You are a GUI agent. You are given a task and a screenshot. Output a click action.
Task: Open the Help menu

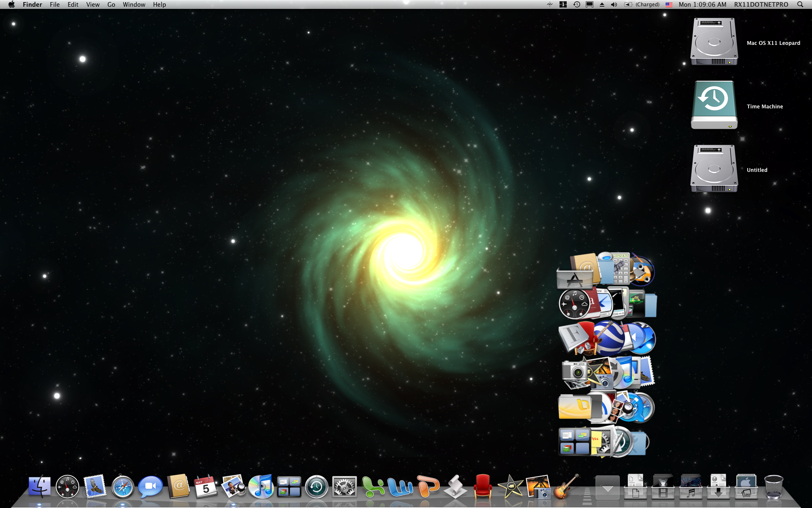point(159,5)
